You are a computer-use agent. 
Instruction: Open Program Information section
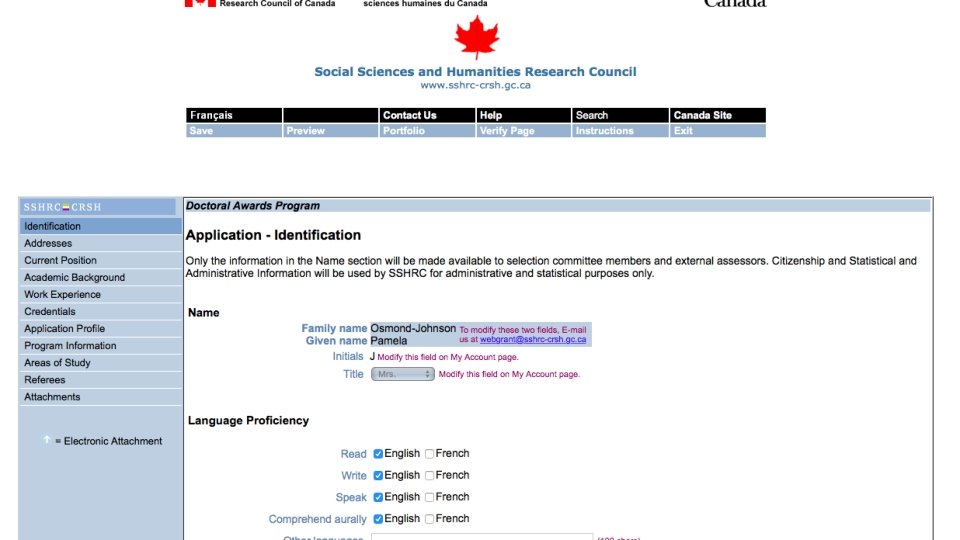click(x=101, y=346)
